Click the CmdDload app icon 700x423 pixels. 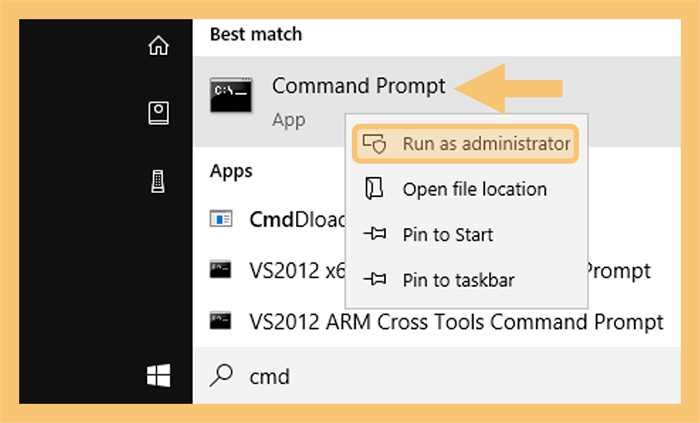(x=221, y=219)
